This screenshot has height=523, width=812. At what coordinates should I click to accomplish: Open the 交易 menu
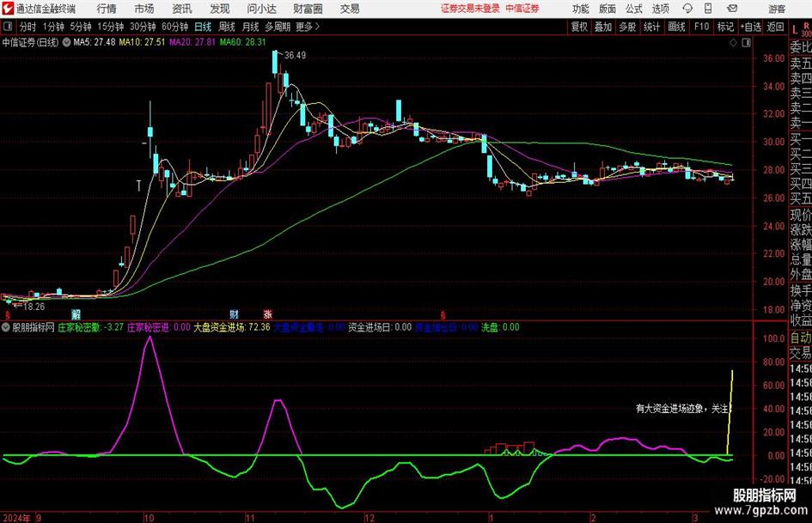coord(350,9)
